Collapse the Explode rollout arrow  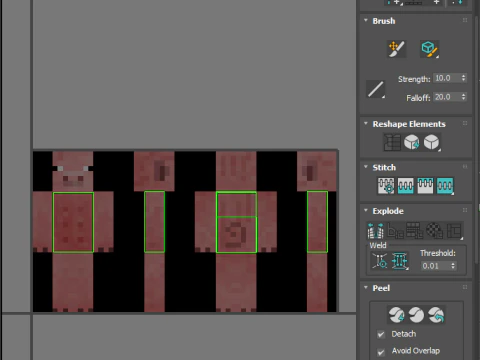(x=366, y=210)
